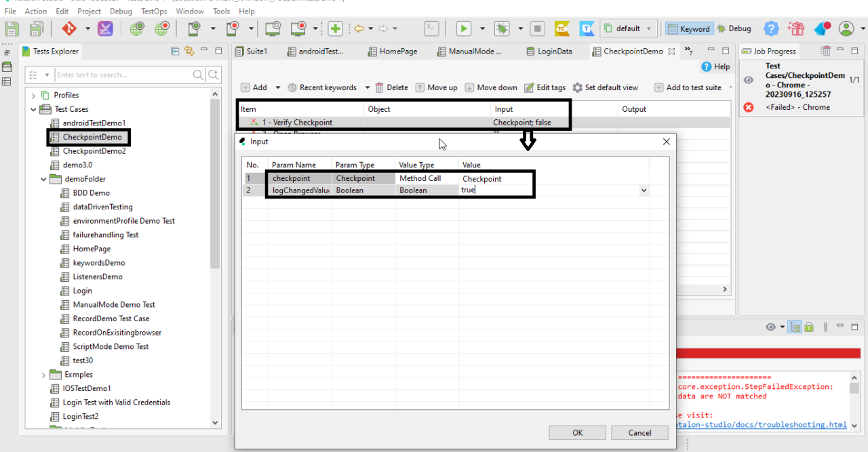Toggle Keyword perspective button
The image size is (868, 452).
pyautogui.click(x=688, y=28)
